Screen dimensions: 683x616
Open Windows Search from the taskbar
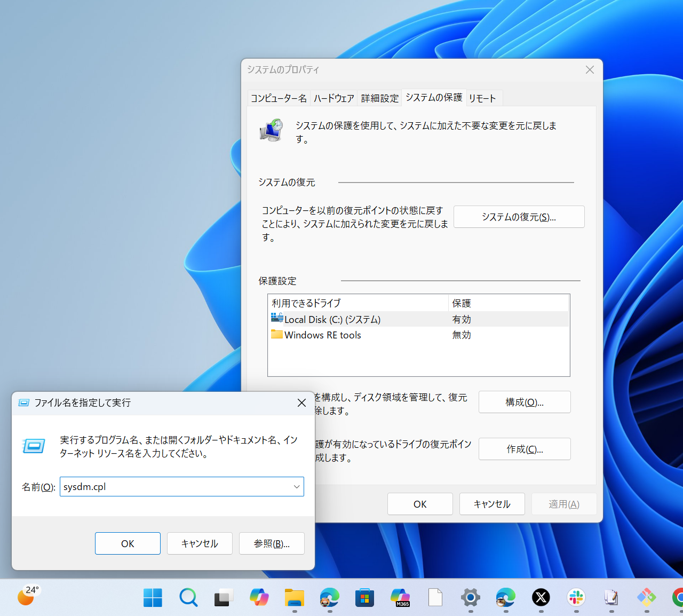pyautogui.click(x=188, y=597)
